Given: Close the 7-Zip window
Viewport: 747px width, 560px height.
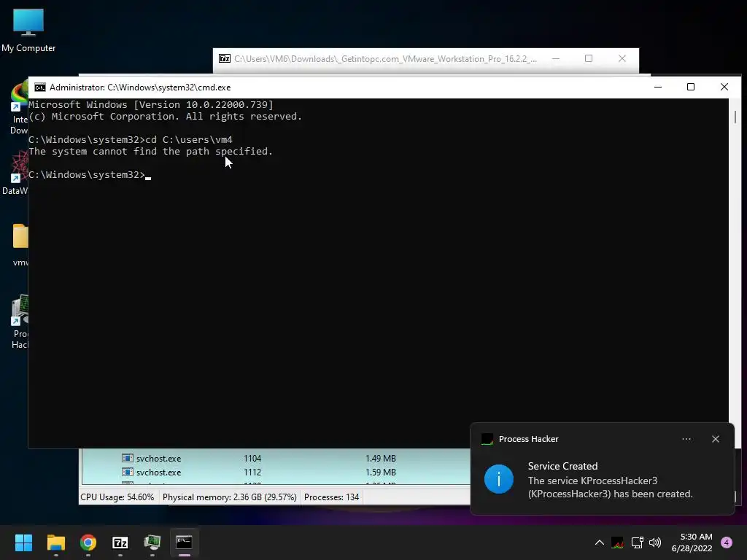Looking at the screenshot, I should (x=622, y=58).
